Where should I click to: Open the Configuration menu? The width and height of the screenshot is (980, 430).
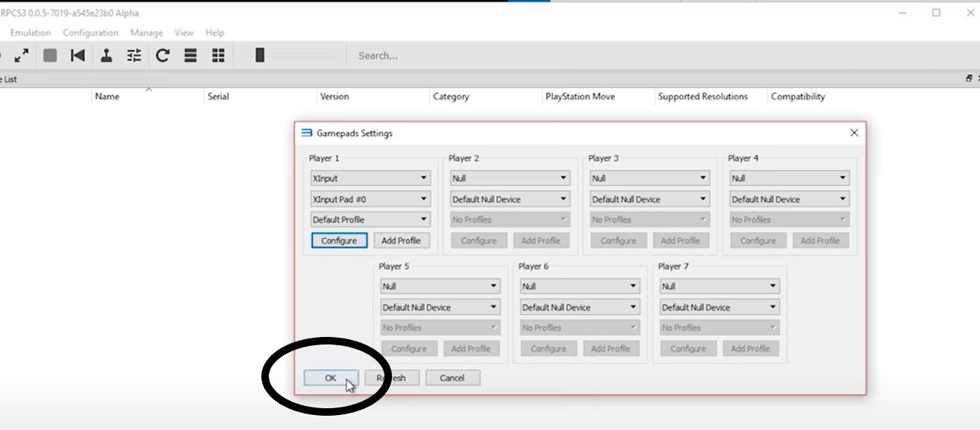point(91,33)
